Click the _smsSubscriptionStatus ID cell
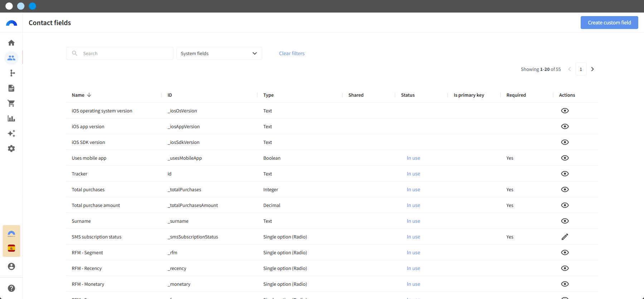The image size is (644, 299). pyautogui.click(x=192, y=237)
